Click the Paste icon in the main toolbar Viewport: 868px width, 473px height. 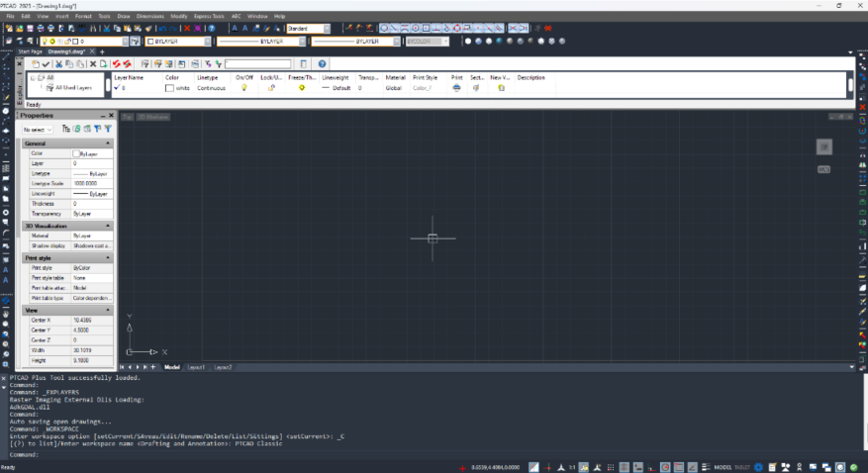[x=128, y=29]
